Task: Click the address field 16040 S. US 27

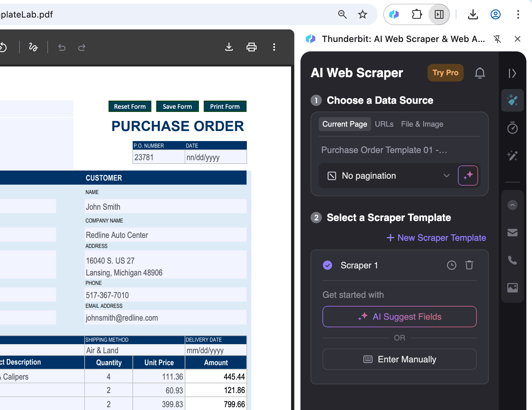Action: coord(165,265)
